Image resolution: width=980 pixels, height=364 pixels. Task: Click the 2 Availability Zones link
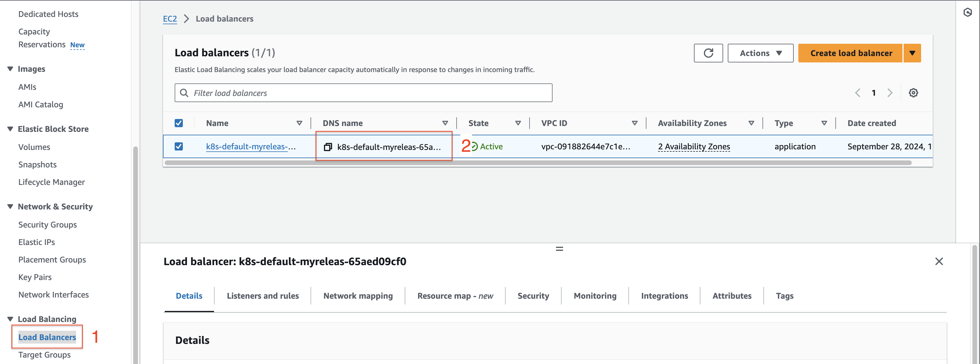pos(694,146)
